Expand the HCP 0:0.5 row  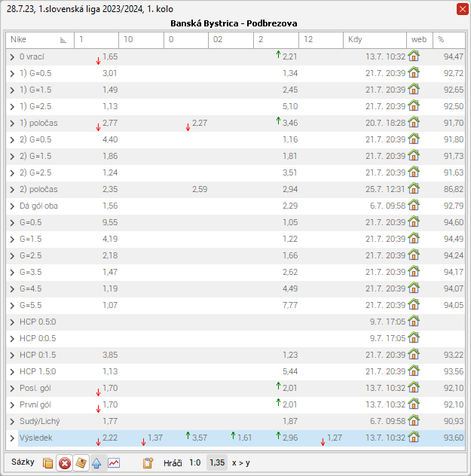[x=12, y=339]
